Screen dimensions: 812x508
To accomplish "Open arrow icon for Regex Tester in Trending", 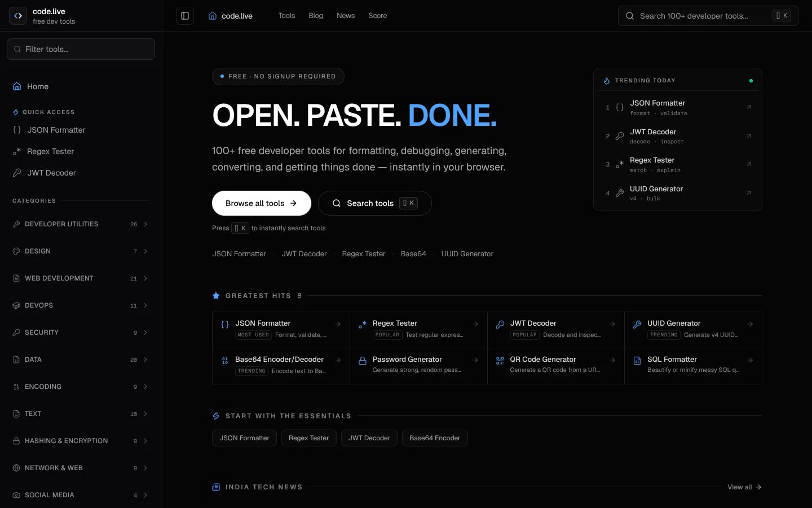I will pyautogui.click(x=749, y=164).
